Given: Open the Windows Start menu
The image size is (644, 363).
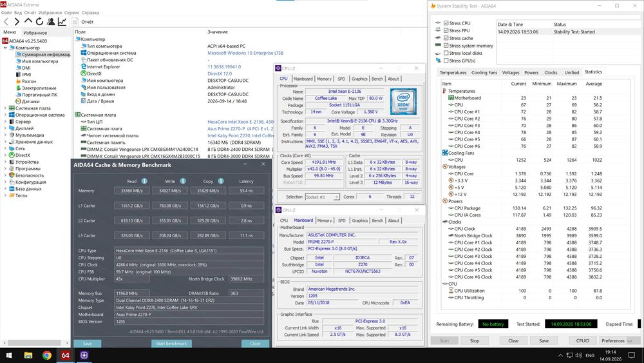Looking at the screenshot, I should point(8,355).
